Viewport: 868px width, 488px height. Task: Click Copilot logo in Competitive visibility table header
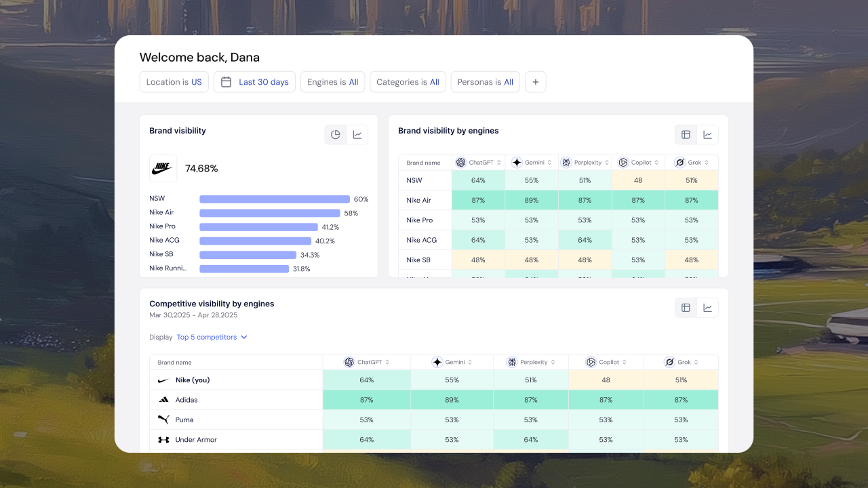pyautogui.click(x=591, y=363)
